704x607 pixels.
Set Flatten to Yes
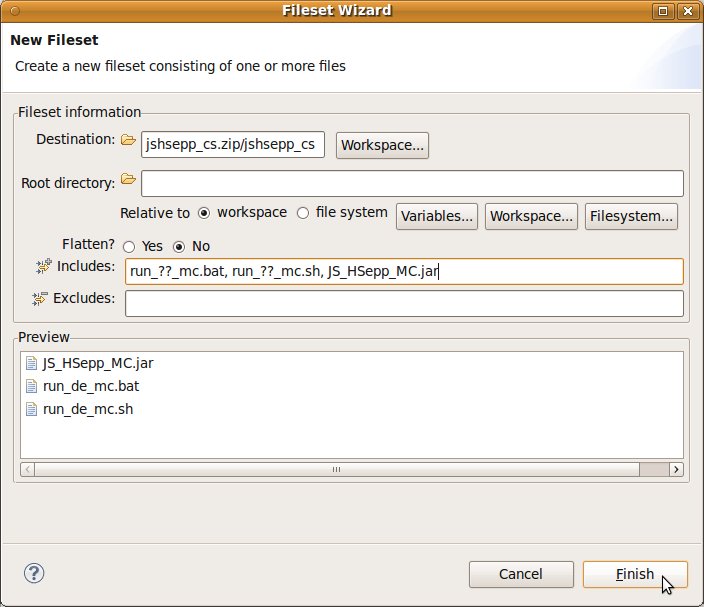pyautogui.click(x=129, y=246)
